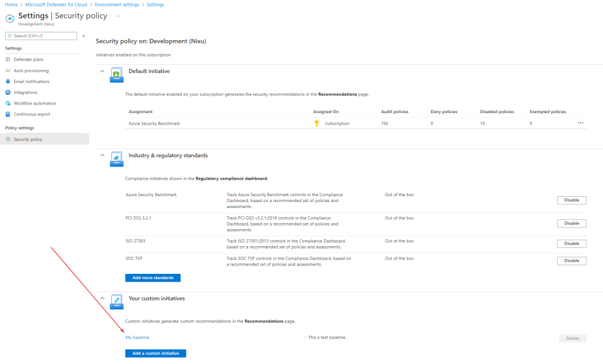This screenshot has width=603, height=364.
Task: Open Workflow automation settings page
Action: tap(35, 104)
